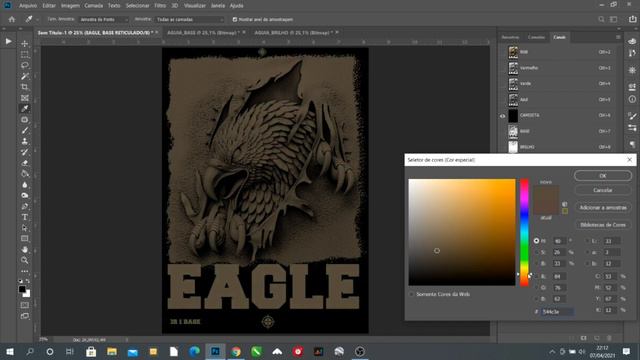Select the R red radio button
Image resolution: width=640 pixels, height=360 pixels.
(536, 276)
